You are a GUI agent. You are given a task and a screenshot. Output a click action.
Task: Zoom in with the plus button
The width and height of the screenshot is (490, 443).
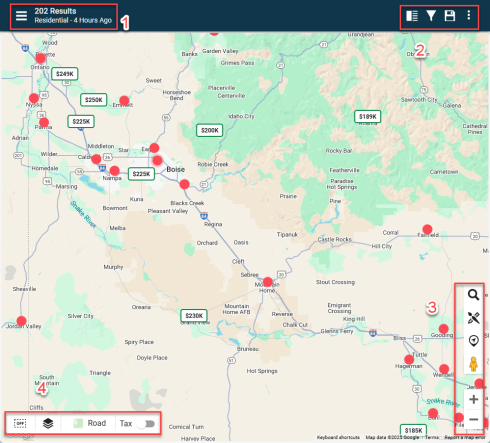[x=473, y=399]
